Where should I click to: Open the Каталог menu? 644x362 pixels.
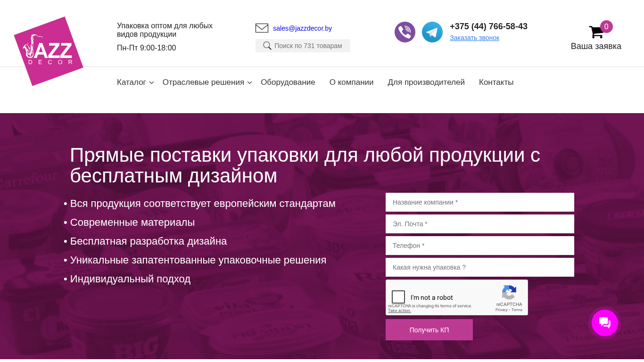coord(132,82)
